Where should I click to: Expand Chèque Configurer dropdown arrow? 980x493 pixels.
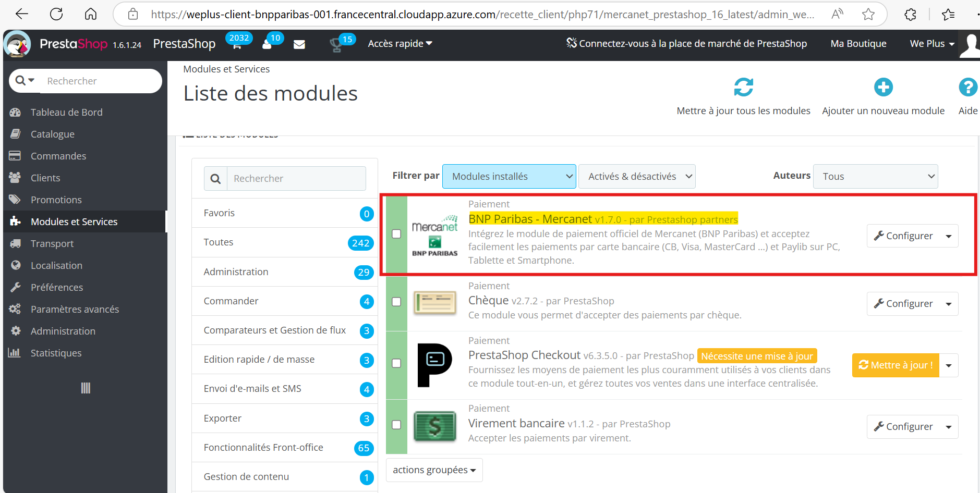click(x=949, y=304)
